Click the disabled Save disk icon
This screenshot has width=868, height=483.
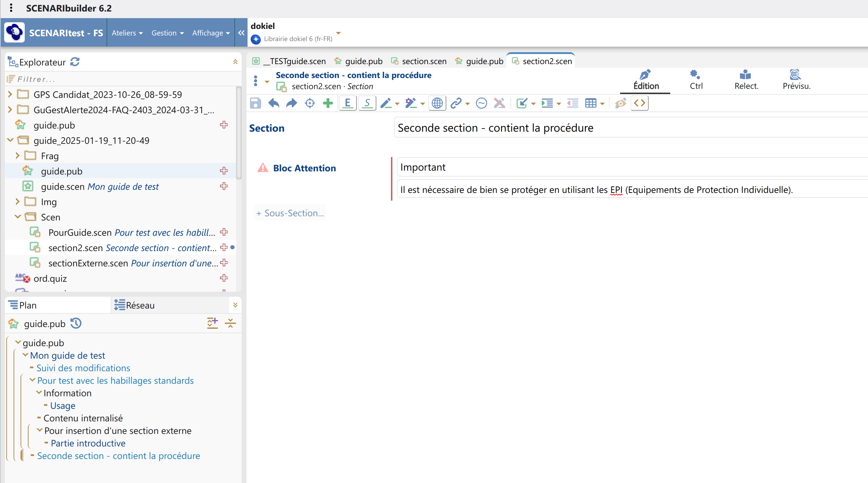255,103
